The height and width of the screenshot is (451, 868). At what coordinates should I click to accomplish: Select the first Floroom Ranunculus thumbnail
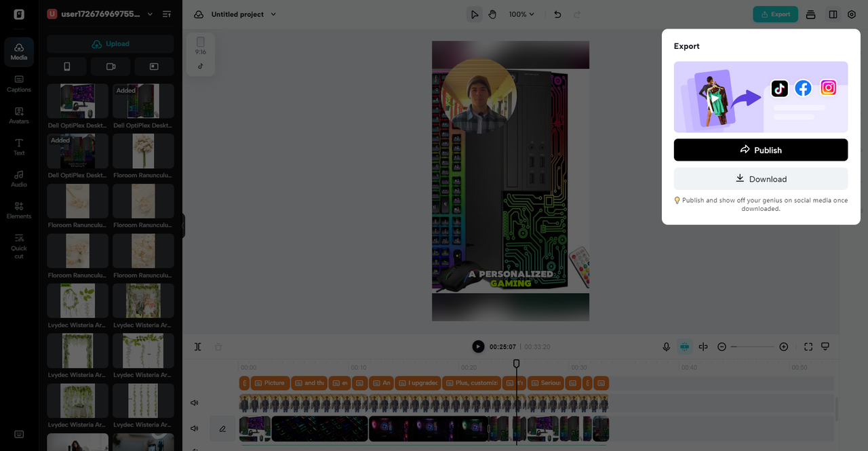click(143, 151)
